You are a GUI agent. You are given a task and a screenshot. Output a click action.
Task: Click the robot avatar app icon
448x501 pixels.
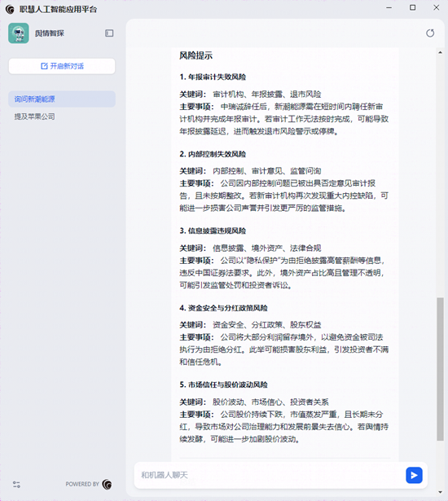coord(19,33)
